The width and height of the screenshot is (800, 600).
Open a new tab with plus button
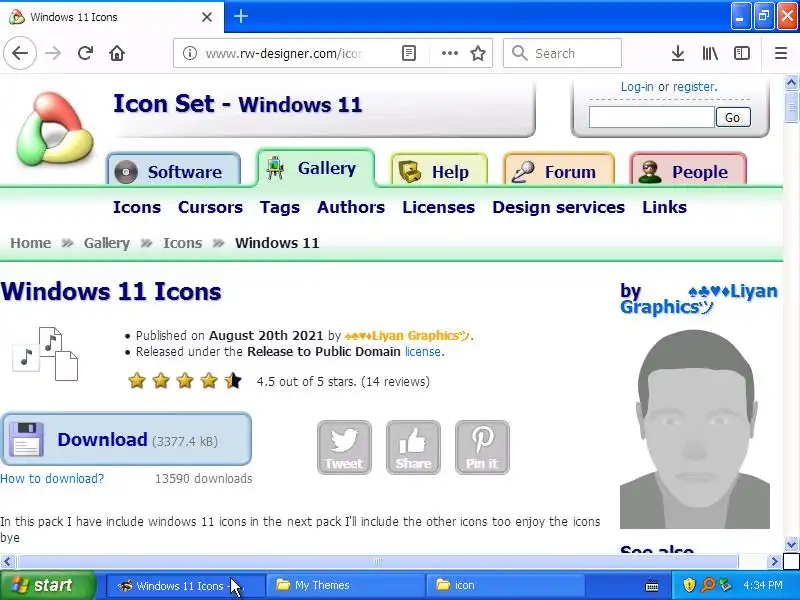coord(241,16)
